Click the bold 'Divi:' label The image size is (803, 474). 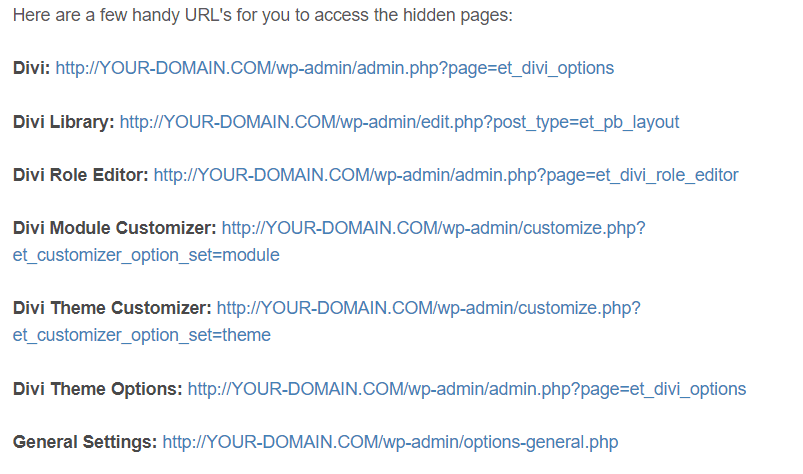[x=31, y=68]
